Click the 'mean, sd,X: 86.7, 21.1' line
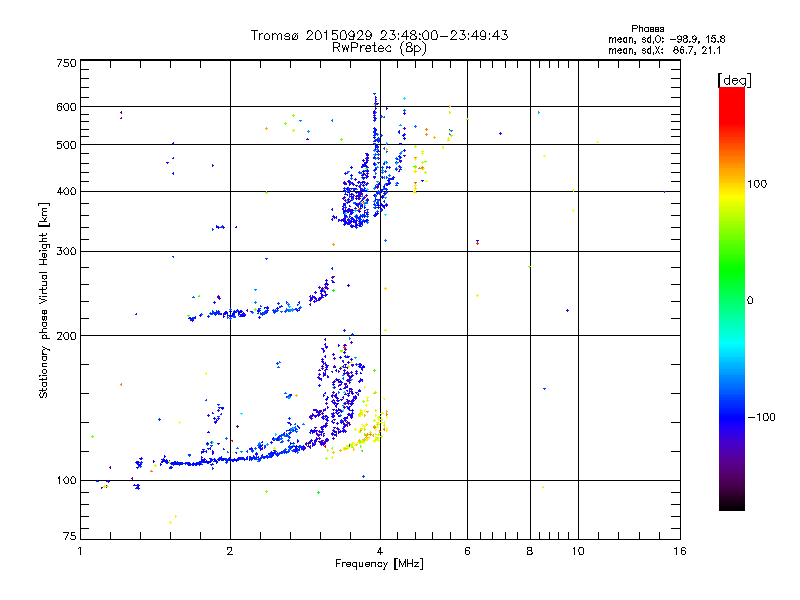The height and width of the screenshot is (600, 800). tap(664, 50)
